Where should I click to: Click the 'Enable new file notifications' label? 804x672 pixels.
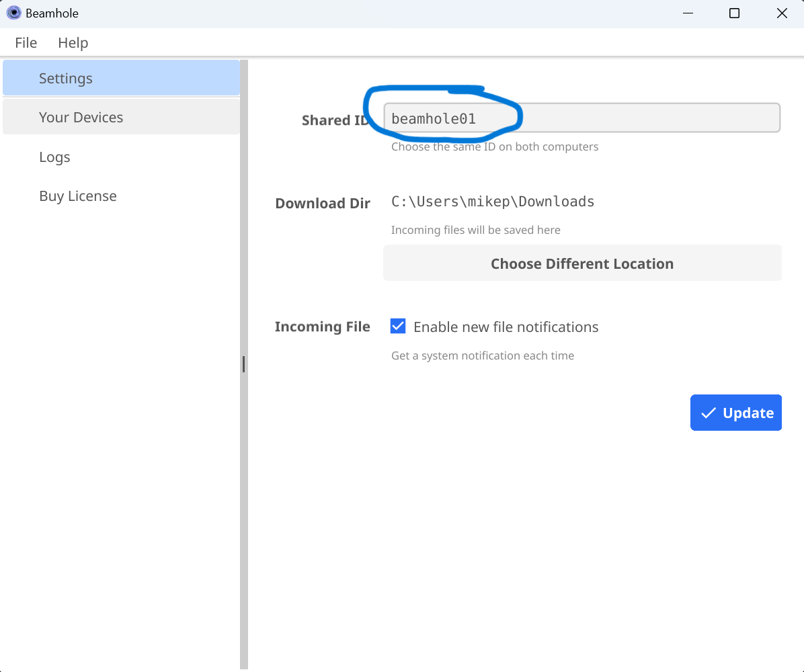pyautogui.click(x=506, y=327)
